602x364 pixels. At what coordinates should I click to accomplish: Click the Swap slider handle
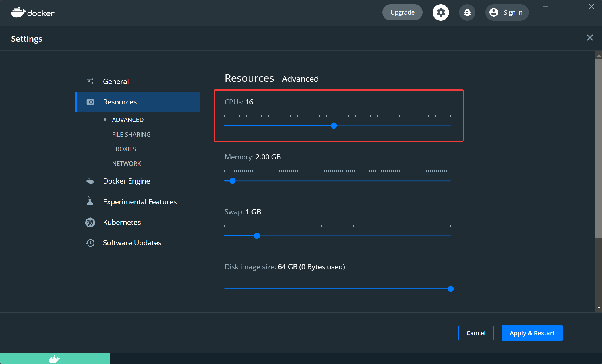257,236
